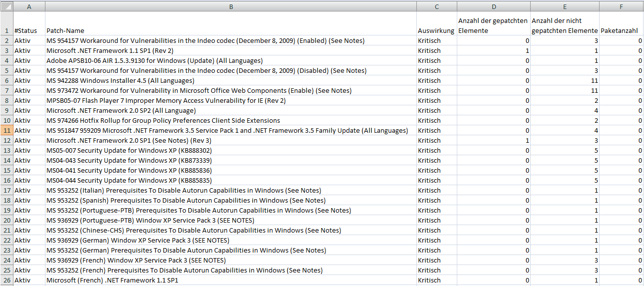Click the Select All corner button
The image size is (644, 286).
(6, 6)
